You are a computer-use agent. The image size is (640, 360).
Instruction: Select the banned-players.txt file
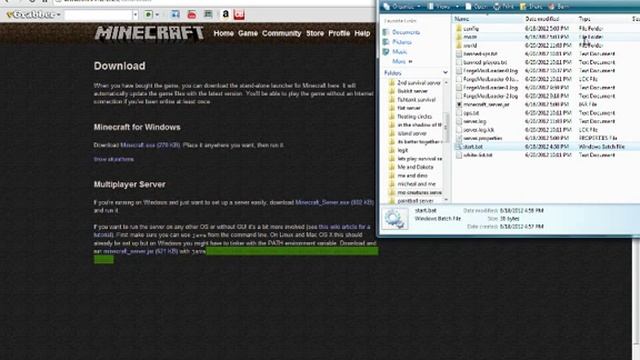pos(482,62)
